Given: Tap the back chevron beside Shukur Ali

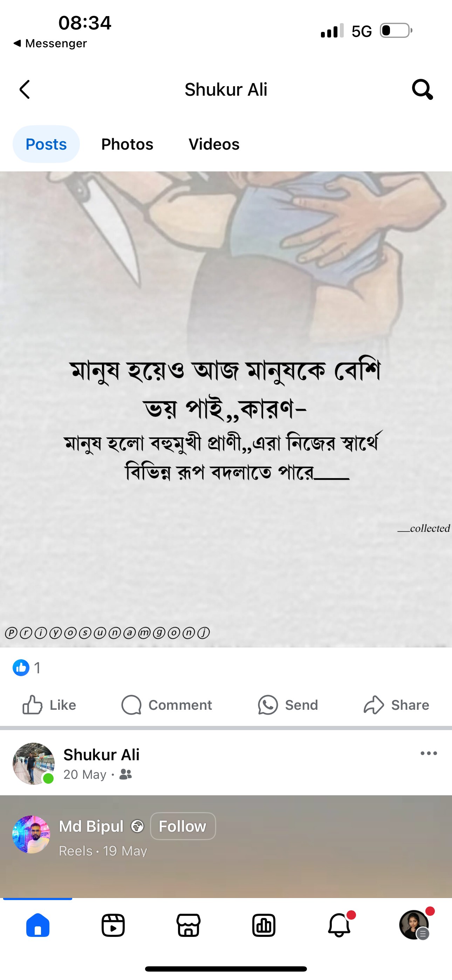Looking at the screenshot, I should 25,89.
